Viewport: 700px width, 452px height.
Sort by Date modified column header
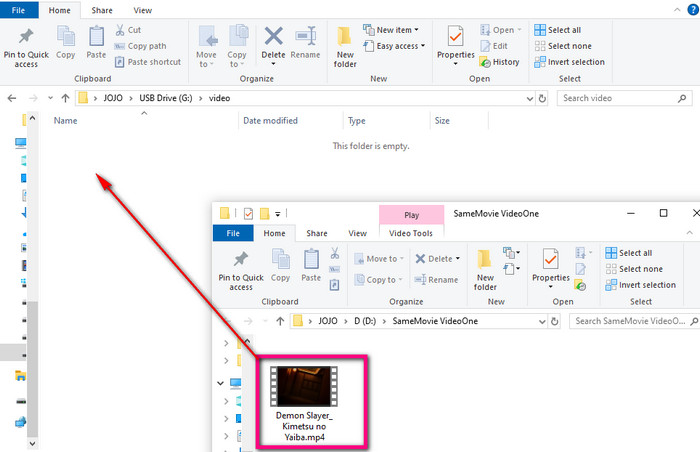pyautogui.click(x=270, y=121)
